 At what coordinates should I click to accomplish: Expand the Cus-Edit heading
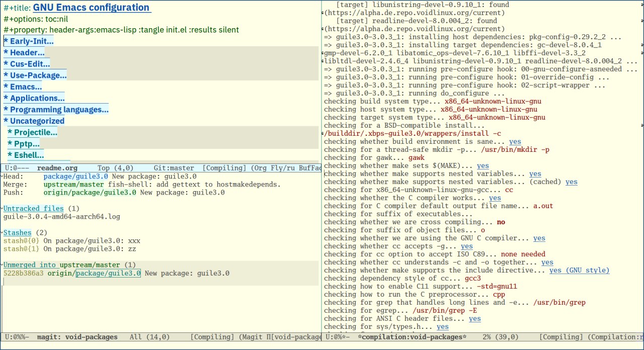[27, 64]
